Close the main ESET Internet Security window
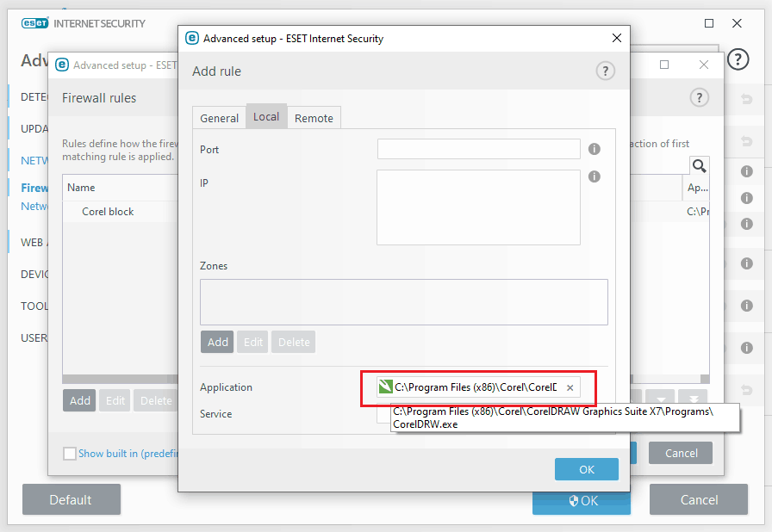Image resolution: width=772 pixels, height=532 pixels. coord(737,23)
